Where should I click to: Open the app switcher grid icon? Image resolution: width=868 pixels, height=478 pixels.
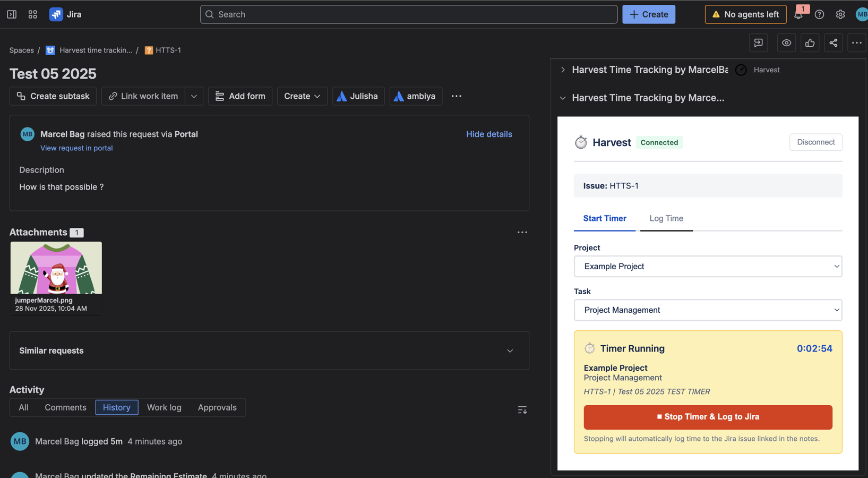point(33,14)
